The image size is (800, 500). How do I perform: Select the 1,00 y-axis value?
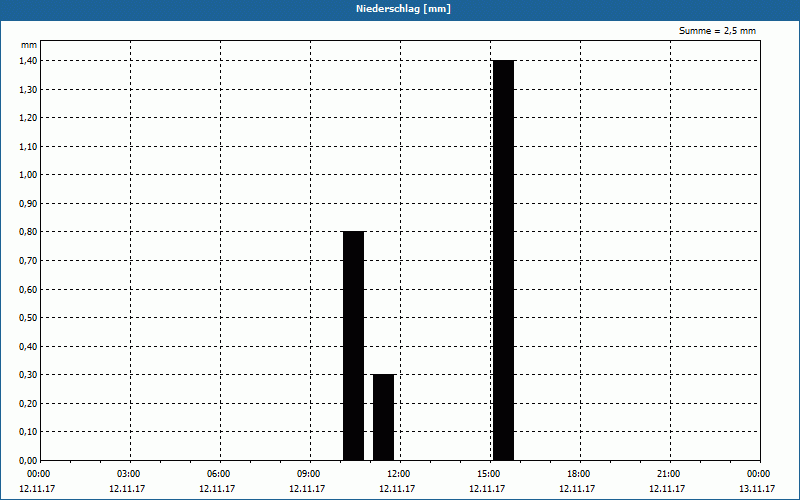click(28, 175)
